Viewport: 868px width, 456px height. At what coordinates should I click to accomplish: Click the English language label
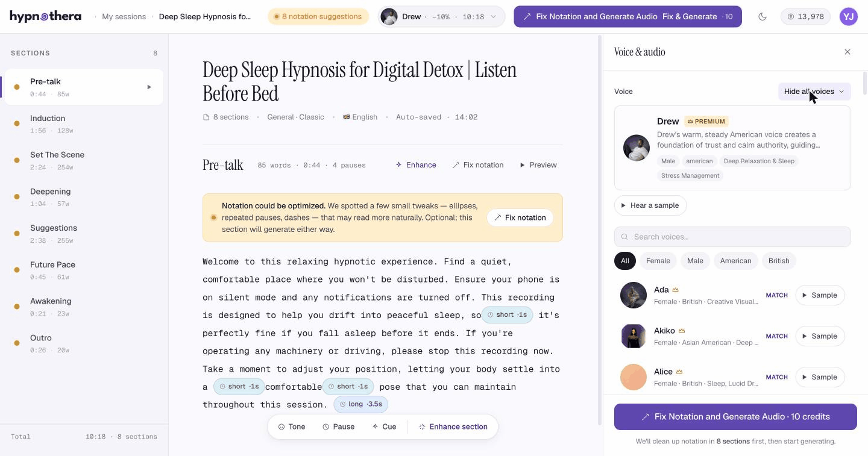pos(360,117)
